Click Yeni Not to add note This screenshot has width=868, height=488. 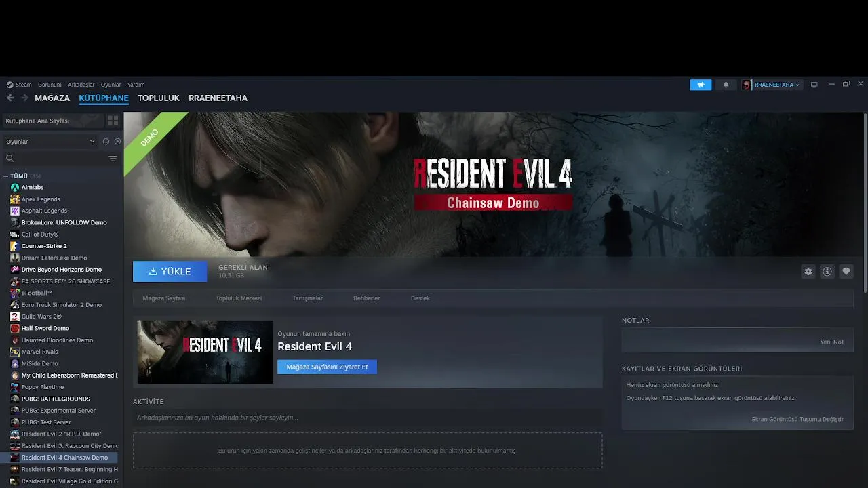(832, 342)
